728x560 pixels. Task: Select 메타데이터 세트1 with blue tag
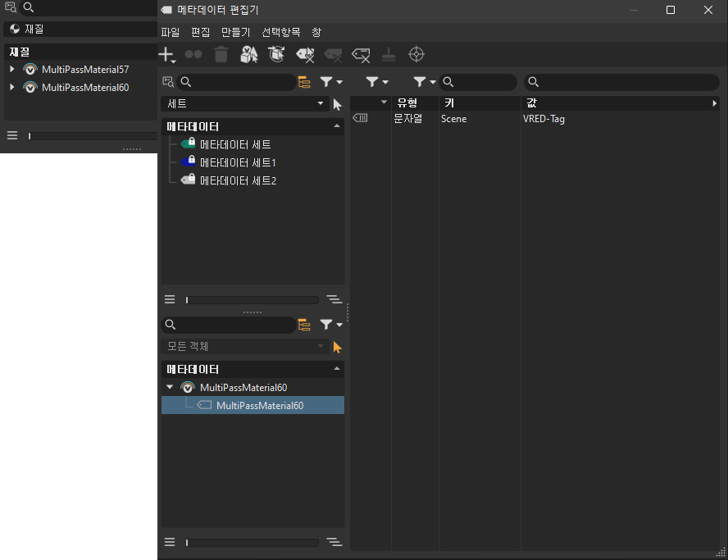pyautogui.click(x=238, y=162)
